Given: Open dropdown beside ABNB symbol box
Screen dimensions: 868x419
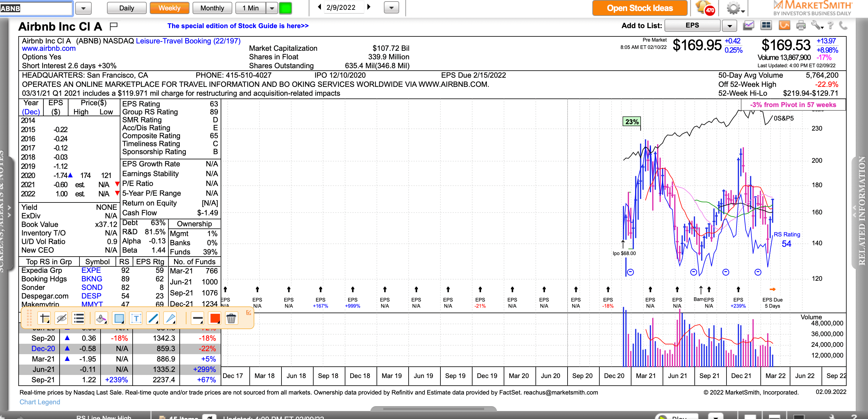Looking at the screenshot, I should point(83,8).
